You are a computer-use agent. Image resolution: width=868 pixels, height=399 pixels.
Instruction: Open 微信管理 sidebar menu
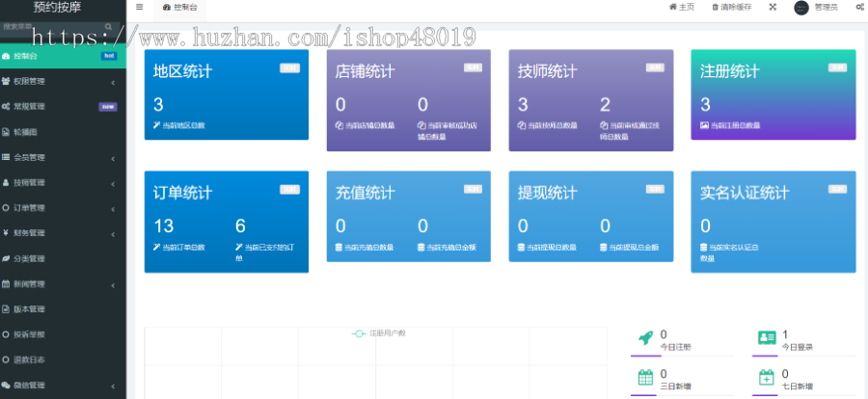point(63,386)
